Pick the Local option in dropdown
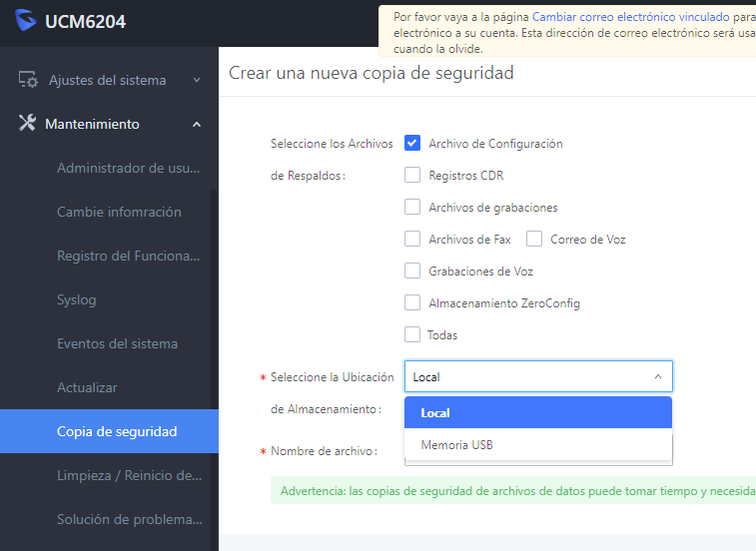Screen dimensions: 756x551 pos(538,412)
